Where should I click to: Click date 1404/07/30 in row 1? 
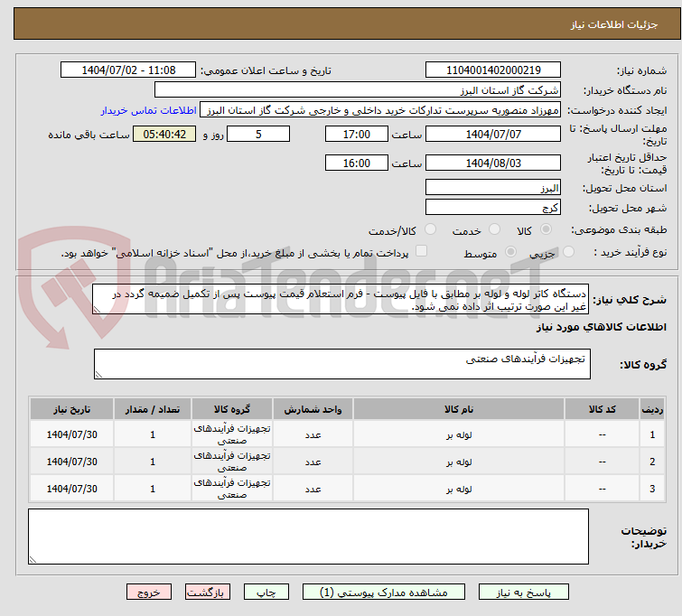[x=71, y=434]
